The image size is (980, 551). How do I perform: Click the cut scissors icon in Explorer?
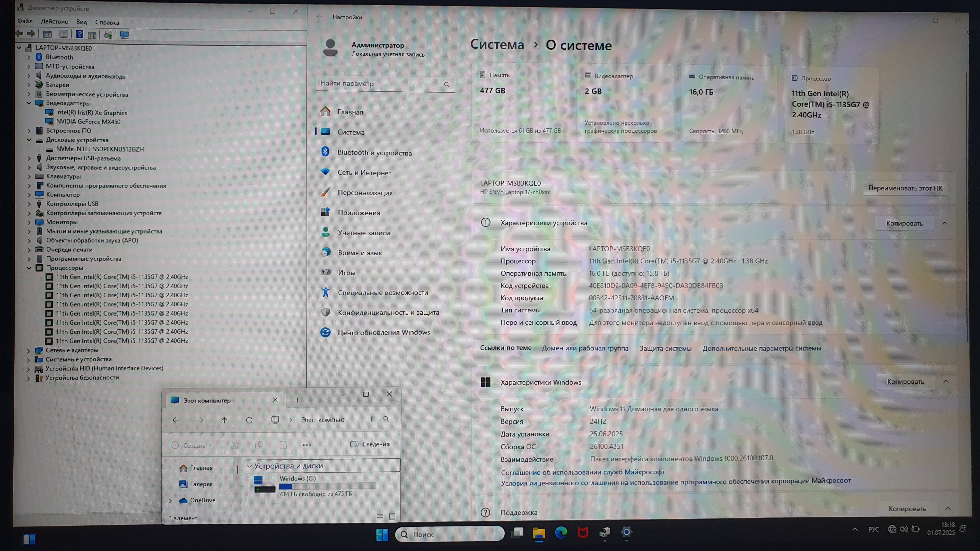coord(234,445)
